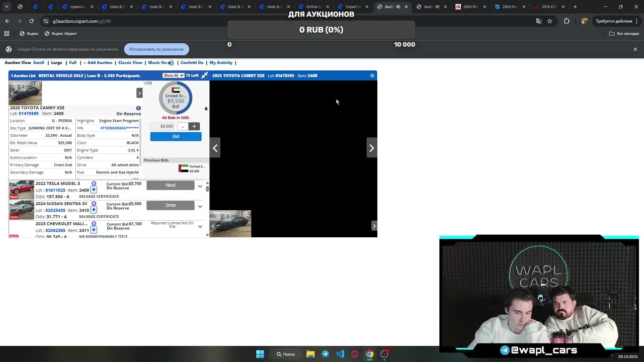Open My Activity

221,63
